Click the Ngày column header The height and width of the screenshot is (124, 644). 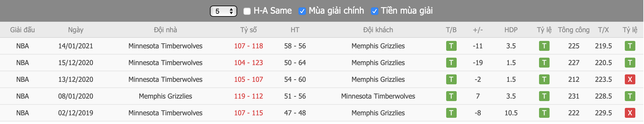click(76, 30)
